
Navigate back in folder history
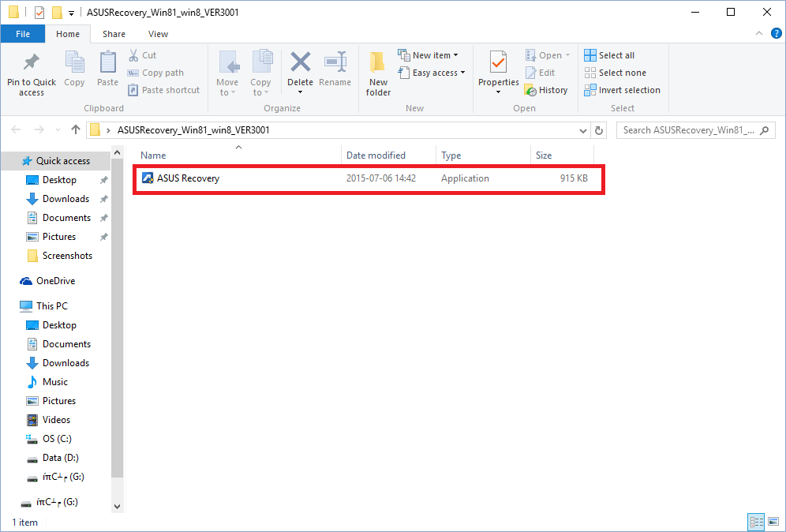click(x=16, y=130)
